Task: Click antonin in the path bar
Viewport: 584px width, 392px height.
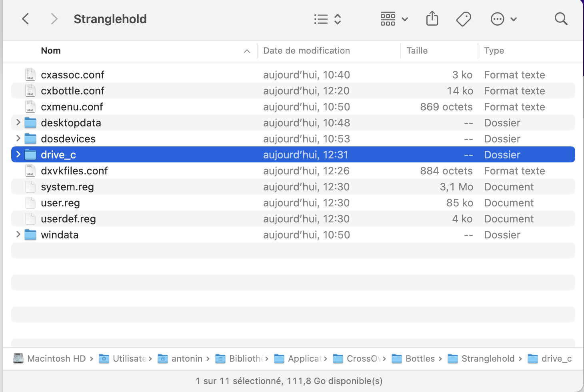Action: pyautogui.click(x=180, y=358)
